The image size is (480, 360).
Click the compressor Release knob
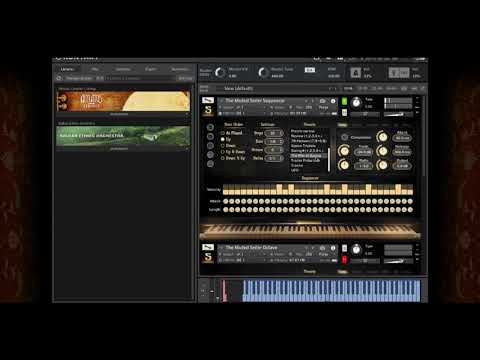(382, 151)
